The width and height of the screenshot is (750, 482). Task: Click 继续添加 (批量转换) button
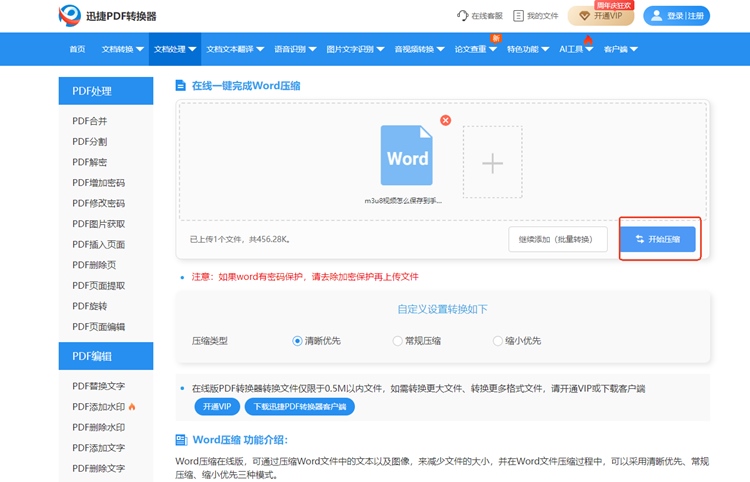(558, 239)
